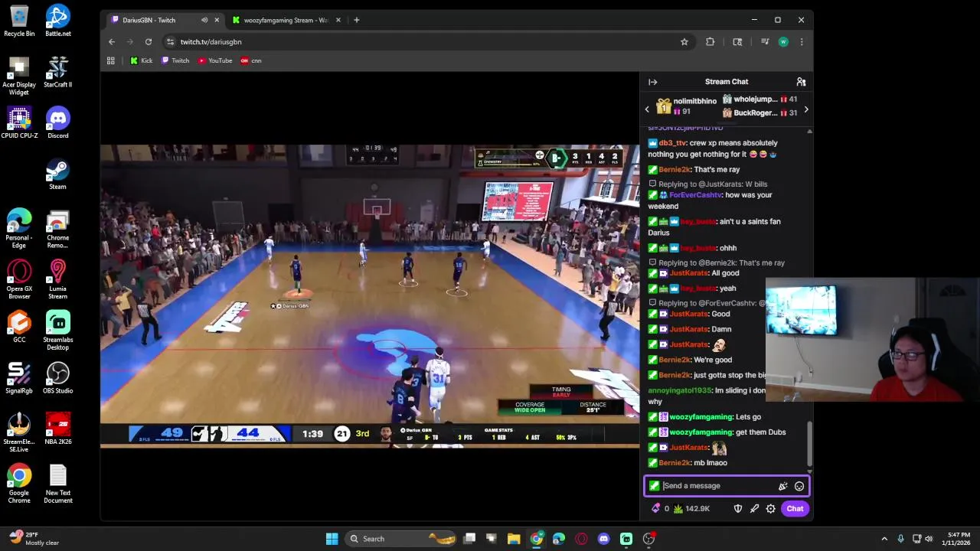Open media controls in Chrome toolbar
Screen dimensions: 980x551
[765, 42]
